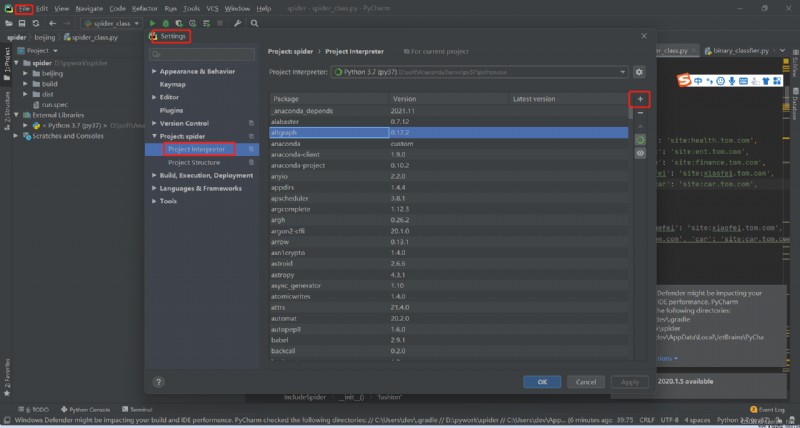Select Plugins in settings list
This screenshot has width=800, height=428.
pyautogui.click(x=171, y=110)
